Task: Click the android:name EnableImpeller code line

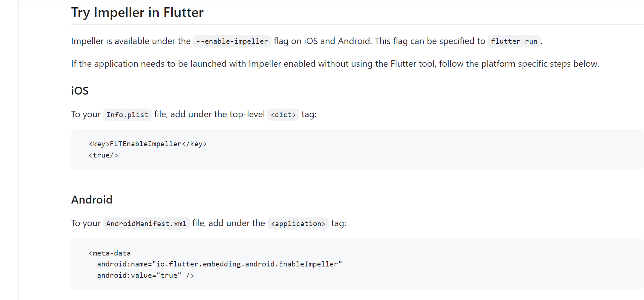Action: 219,264
